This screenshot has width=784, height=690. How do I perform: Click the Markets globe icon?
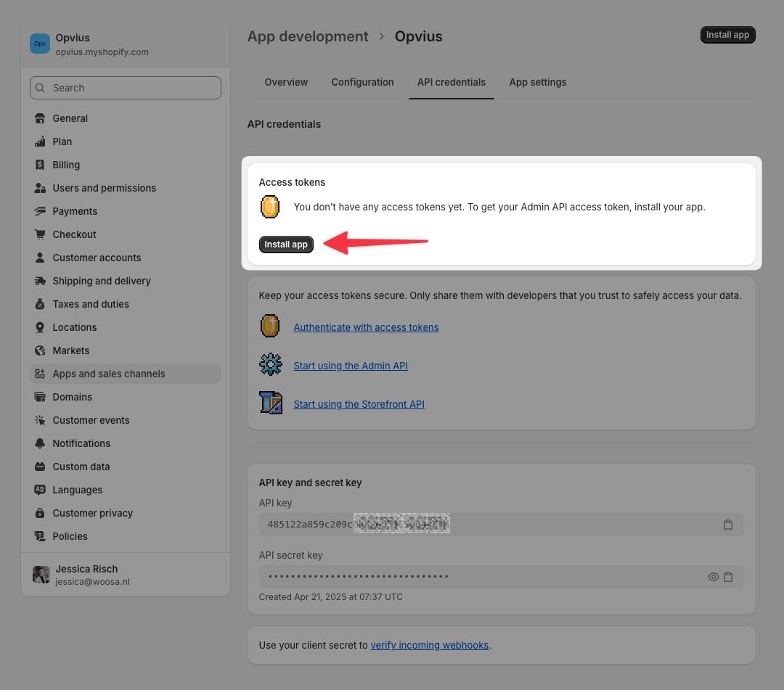click(x=40, y=350)
